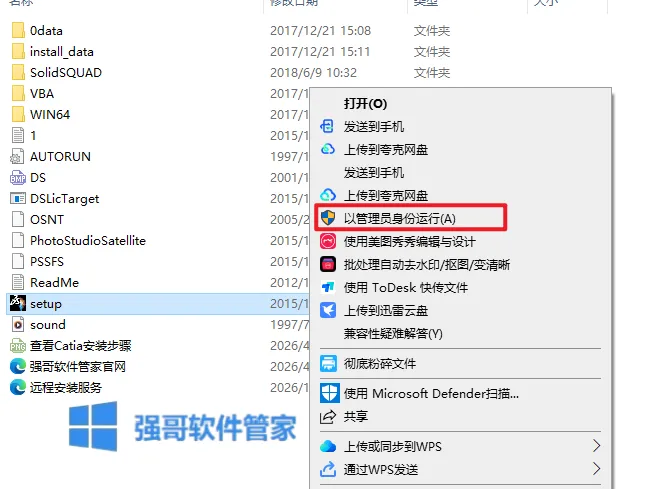This screenshot has width=652, height=489.
Task: Select the 查看Catia安装步骤 image file
Action: pos(81,346)
